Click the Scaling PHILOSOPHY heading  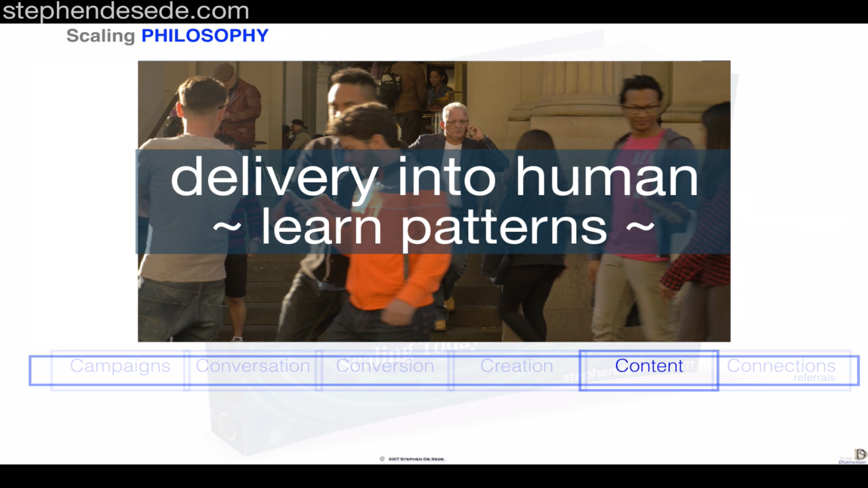tap(167, 36)
